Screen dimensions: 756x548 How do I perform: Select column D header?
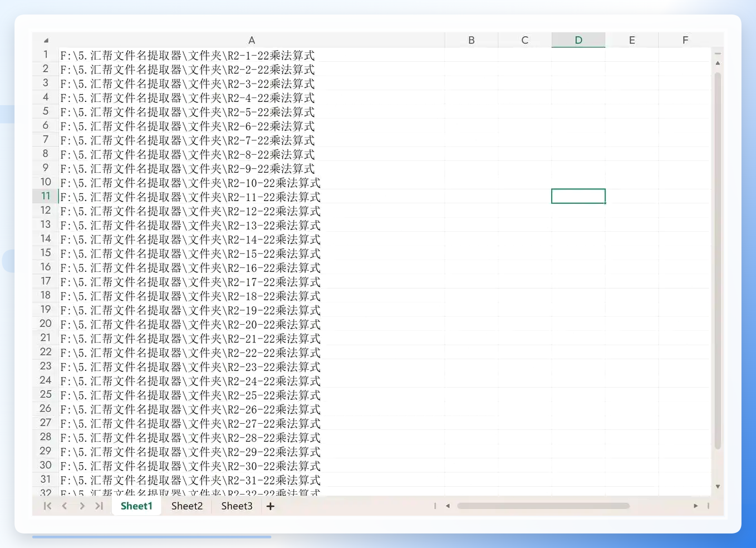(578, 40)
